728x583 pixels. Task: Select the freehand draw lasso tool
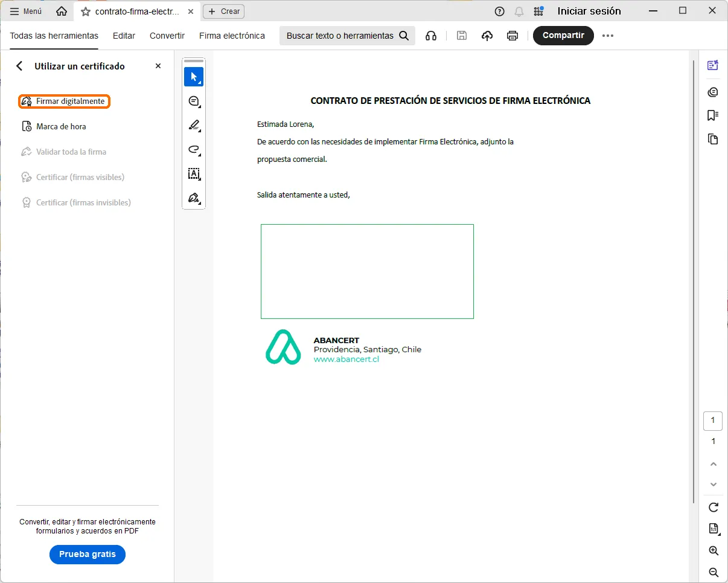click(194, 149)
